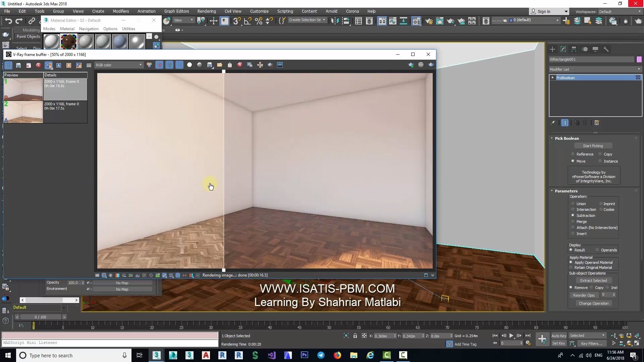Open the Graph Editors menu
Screen dimensions: 644x362
click(x=176, y=11)
